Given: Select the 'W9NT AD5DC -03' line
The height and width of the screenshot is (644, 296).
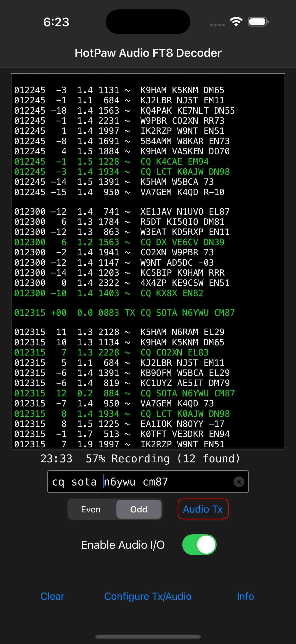Looking at the screenshot, I should pos(114,262).
